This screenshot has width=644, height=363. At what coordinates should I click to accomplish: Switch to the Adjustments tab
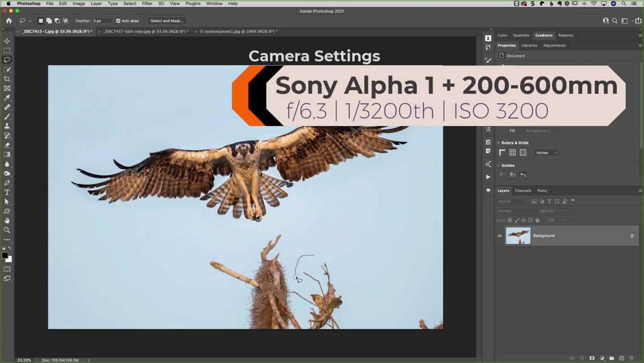click(554, 46)
